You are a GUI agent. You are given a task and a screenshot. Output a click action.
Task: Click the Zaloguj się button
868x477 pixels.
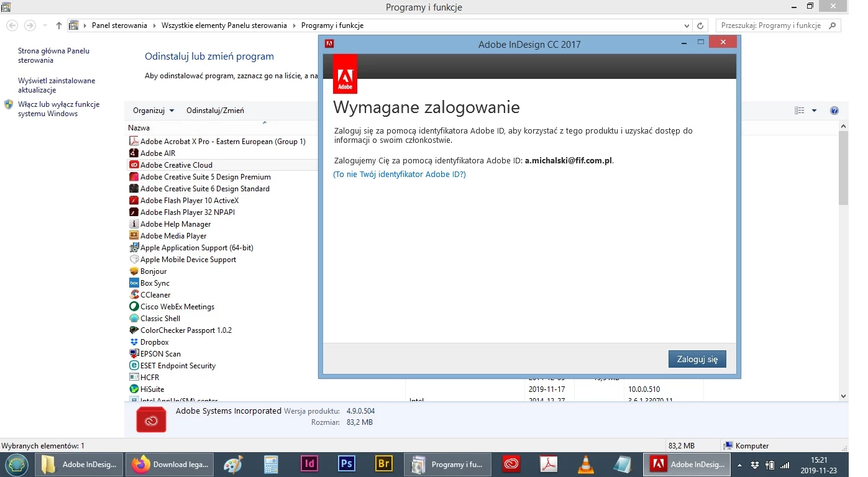tap(697, 359)
